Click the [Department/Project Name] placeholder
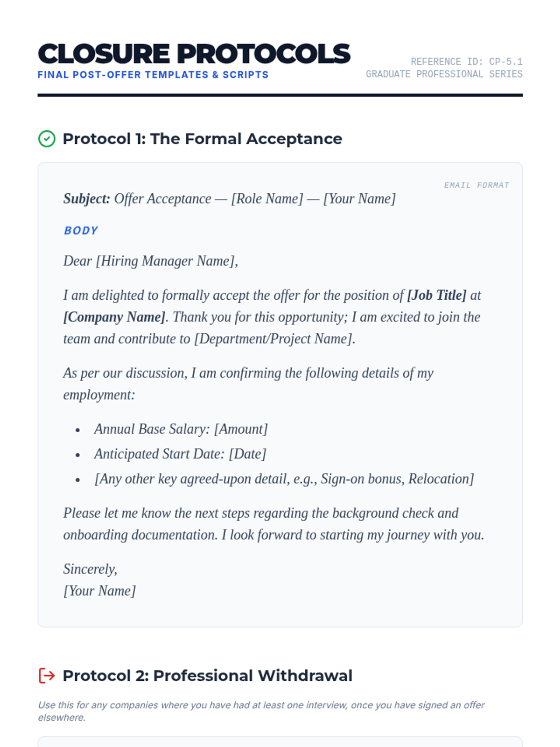Viewport: 560px width, 747px height. [274, 339]
